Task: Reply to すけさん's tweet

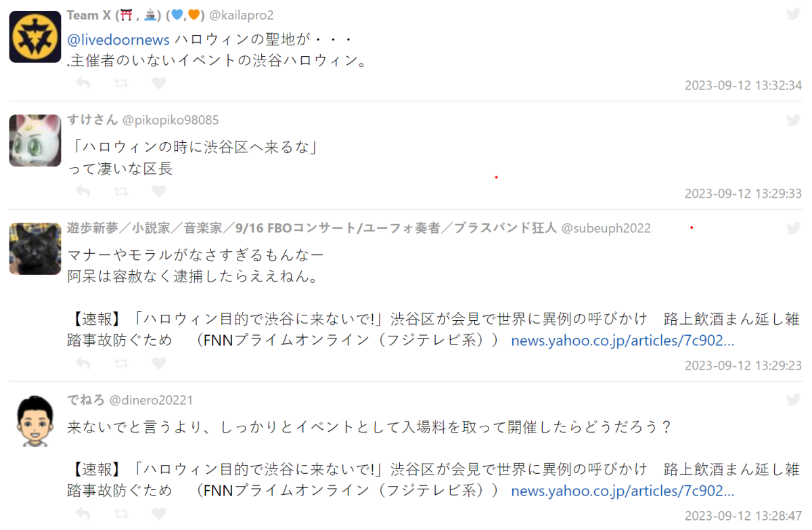Action: (83, 192)
